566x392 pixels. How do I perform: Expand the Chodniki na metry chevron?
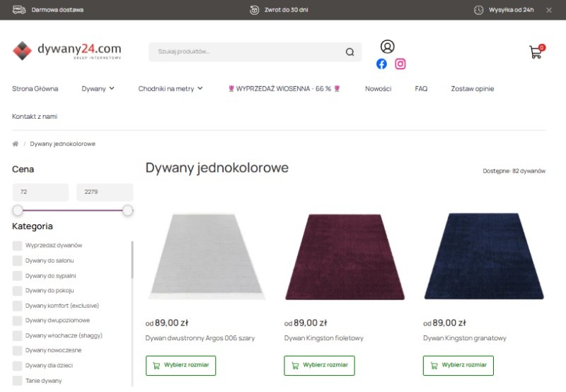pyautogui.click(x=200, y=88)
